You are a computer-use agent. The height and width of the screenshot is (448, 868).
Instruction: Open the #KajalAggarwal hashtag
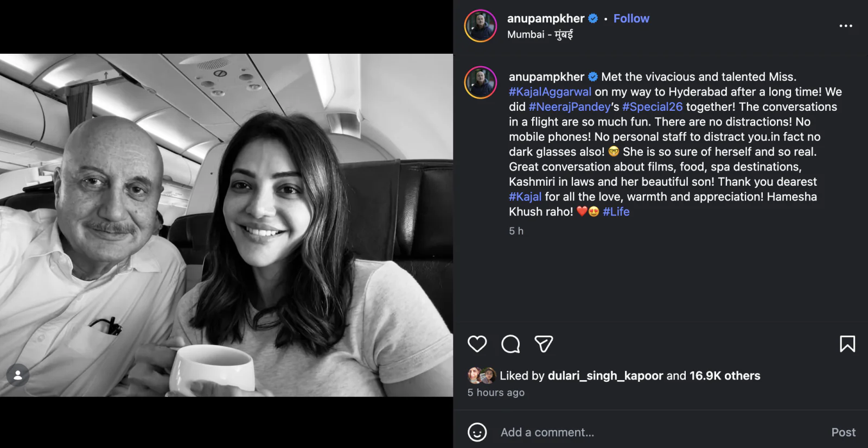tap(550, 92)
